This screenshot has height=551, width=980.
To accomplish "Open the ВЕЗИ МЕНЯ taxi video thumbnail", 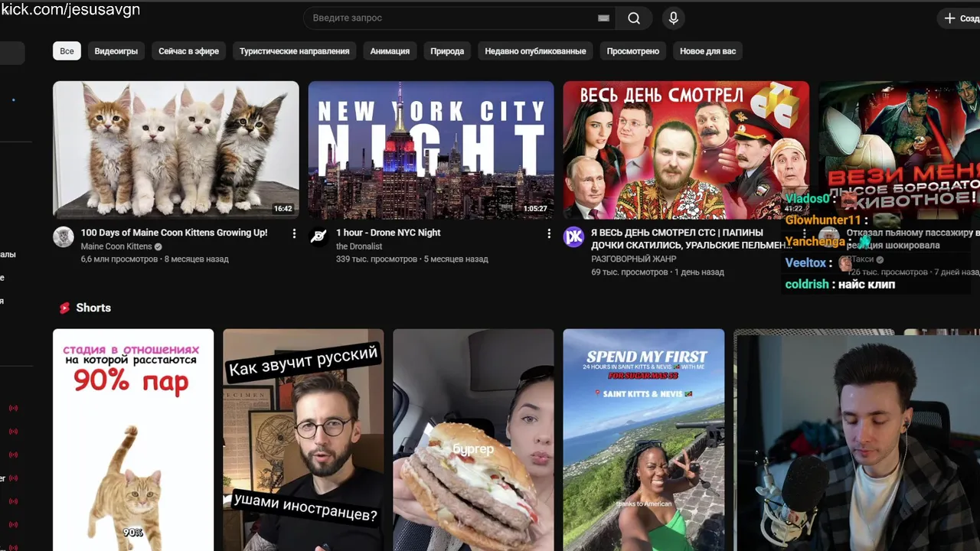I will (x=899, y=150).
